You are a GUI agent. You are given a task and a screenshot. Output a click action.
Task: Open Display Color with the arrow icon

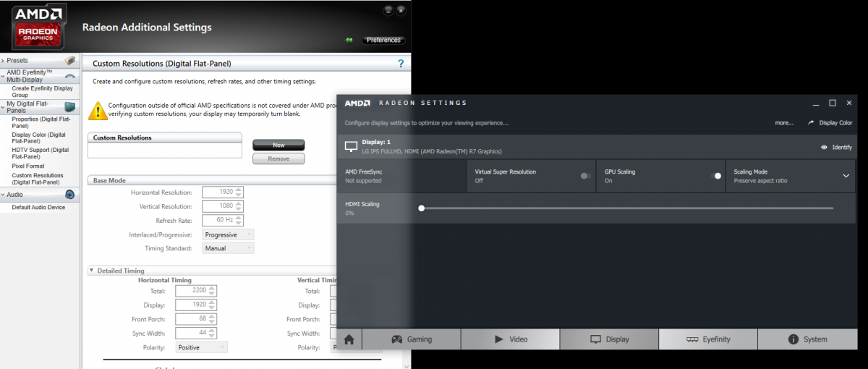point(812,122)
